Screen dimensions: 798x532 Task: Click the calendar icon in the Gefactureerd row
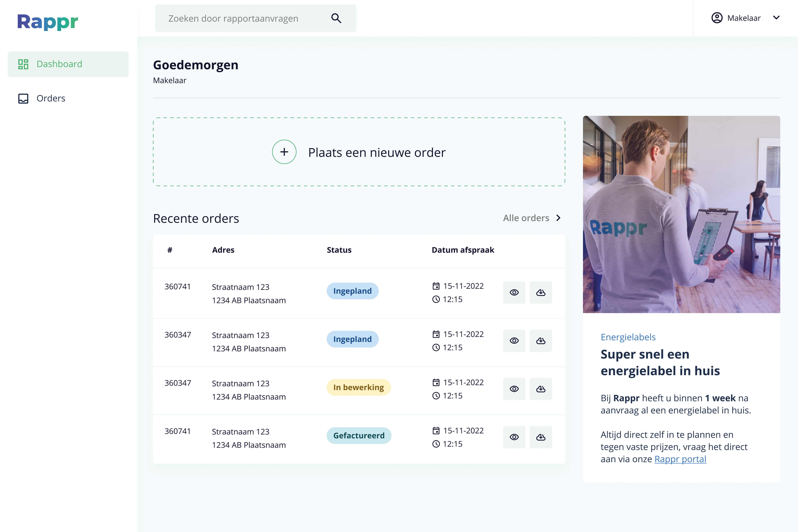coord(436,431)
